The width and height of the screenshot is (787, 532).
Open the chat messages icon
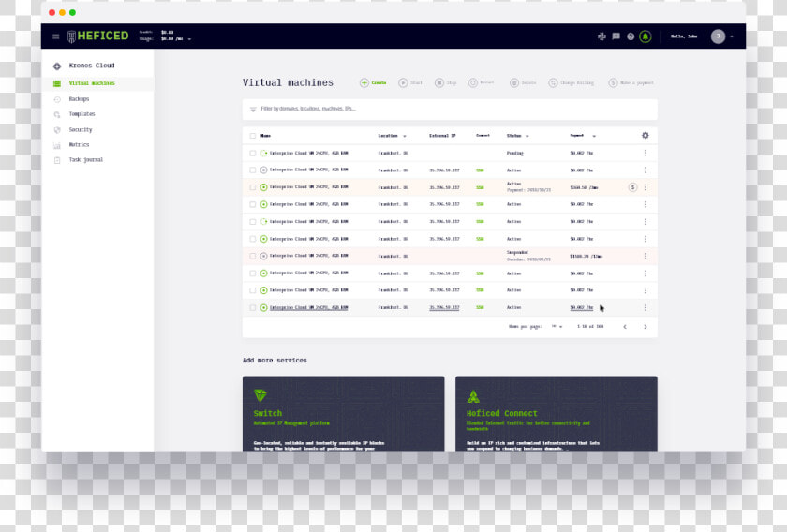(616, 37)
